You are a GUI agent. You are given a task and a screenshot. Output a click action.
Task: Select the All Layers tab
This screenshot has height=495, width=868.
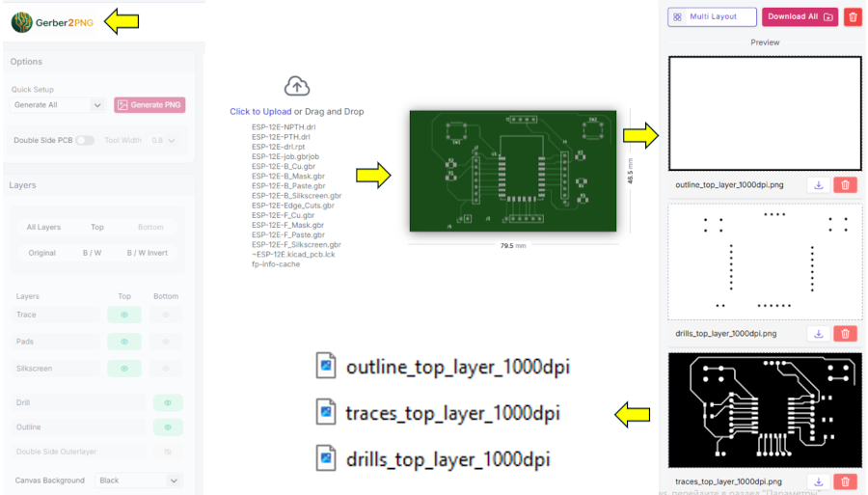coord(43,227)
